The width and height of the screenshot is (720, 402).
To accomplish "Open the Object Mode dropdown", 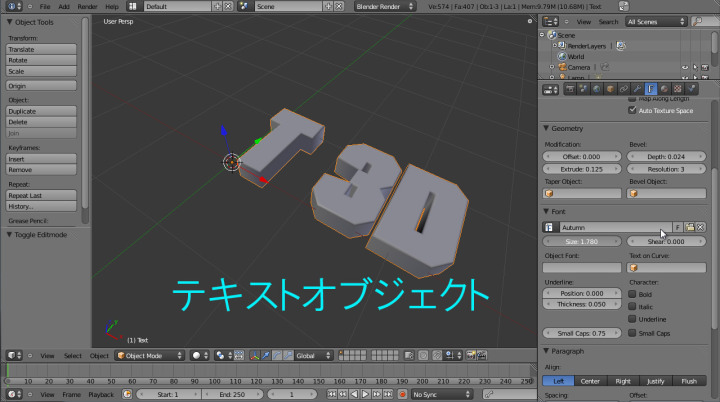I will pyautogui.click(x=150, y=355).
